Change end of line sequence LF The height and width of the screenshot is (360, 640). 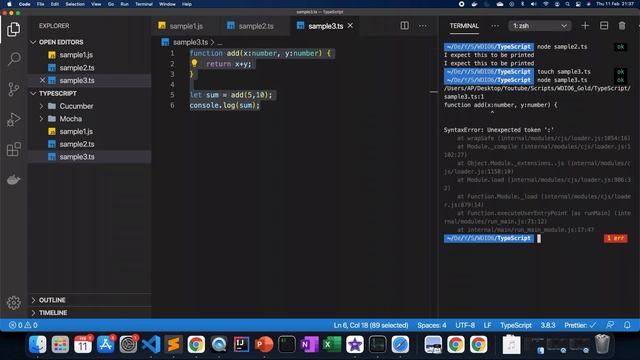pos(487,325)
